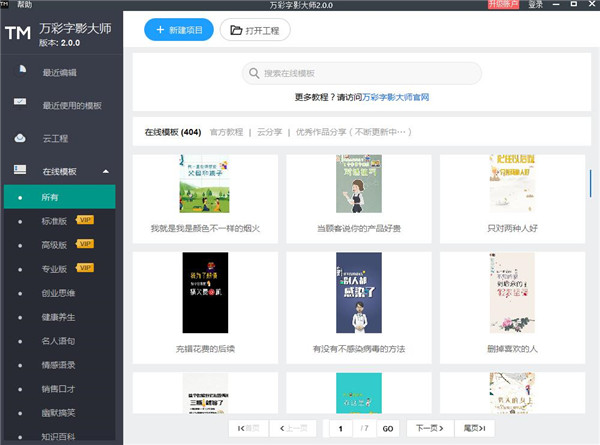This screenshot has width=600, height=445.
Task: Open the 帮助 menu
Action: pyautogui.click(x=24, y=5)
